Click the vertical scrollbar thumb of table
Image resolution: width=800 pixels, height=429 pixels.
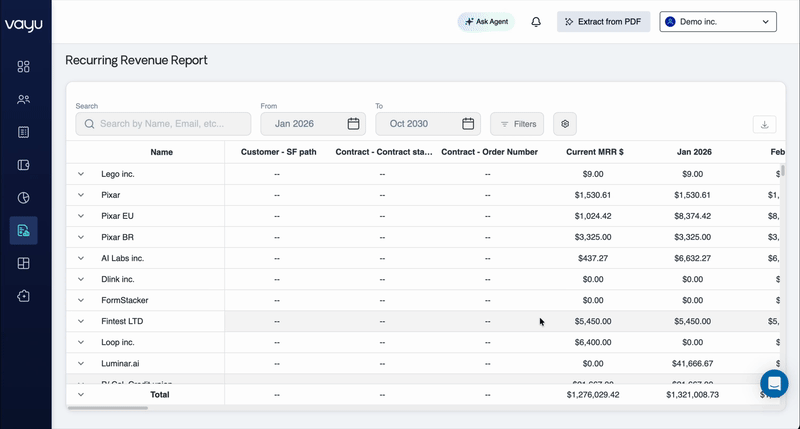click(782, 170)
